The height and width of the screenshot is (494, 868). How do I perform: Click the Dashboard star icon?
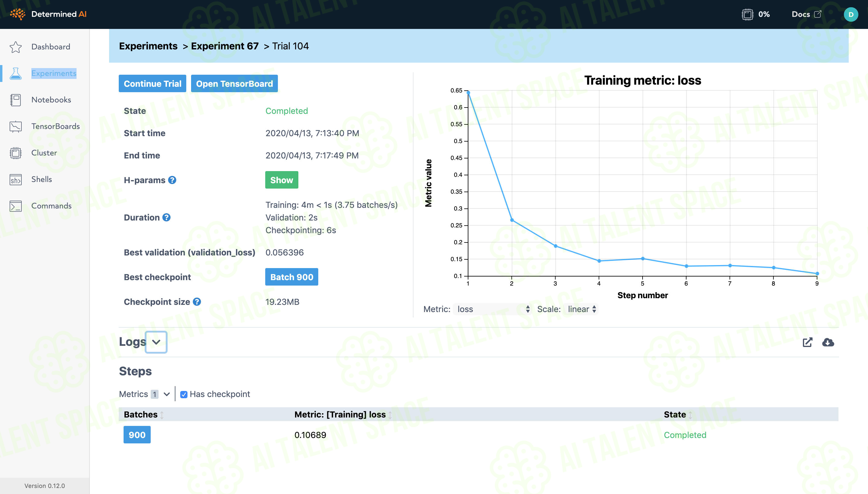16,47
